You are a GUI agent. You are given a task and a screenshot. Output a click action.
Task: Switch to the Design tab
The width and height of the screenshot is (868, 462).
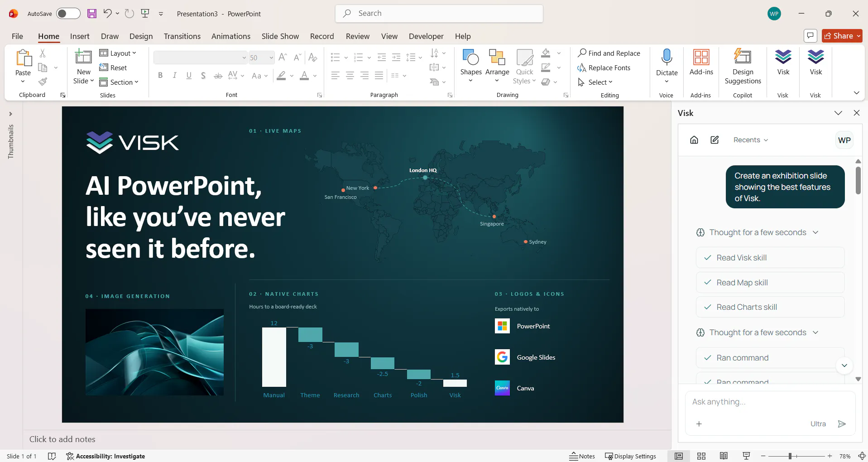click(141, 36)
